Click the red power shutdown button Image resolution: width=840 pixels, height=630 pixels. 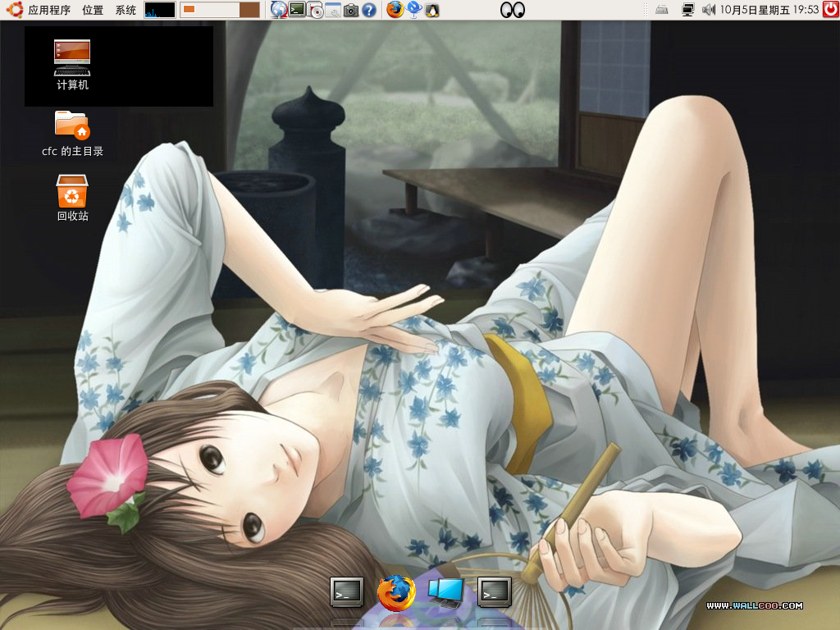click(x=831, y=9)
